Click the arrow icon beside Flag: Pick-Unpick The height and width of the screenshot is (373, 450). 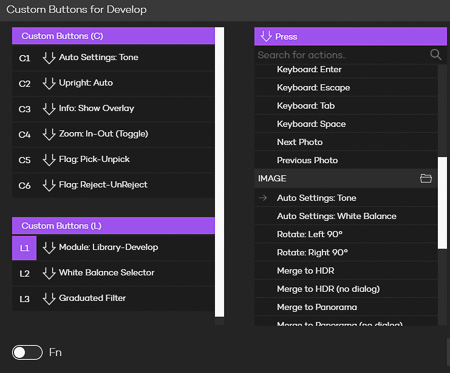[49, 160]
